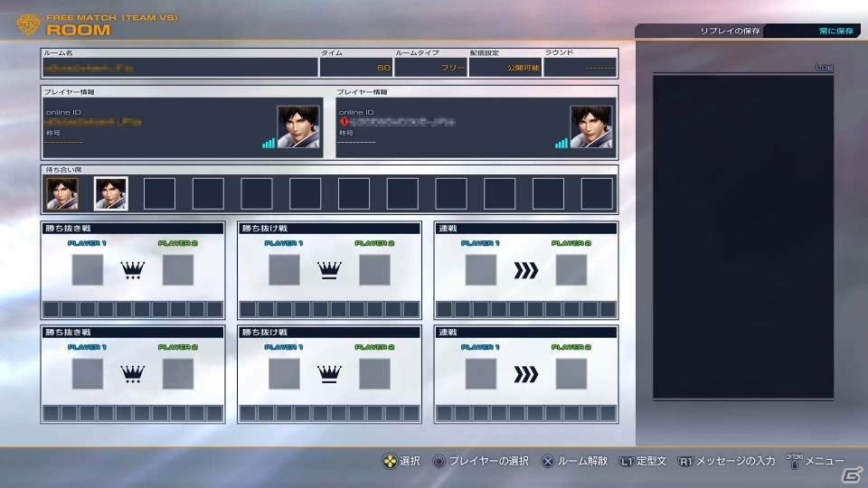Viewport: 868px width, 488px height.
Task: Change the ルームタイプ setting フリー
Action: [430, 68]
